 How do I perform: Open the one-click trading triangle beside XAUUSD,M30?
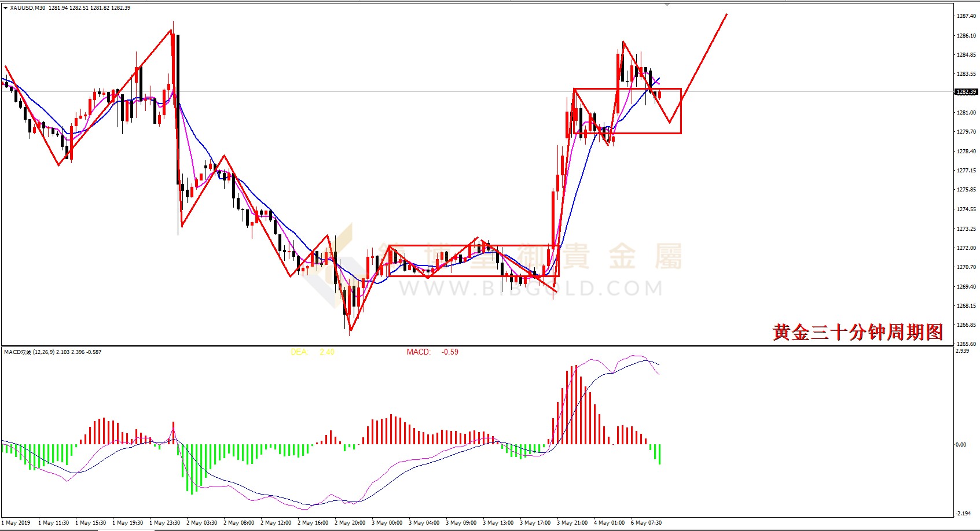[5, 8]
